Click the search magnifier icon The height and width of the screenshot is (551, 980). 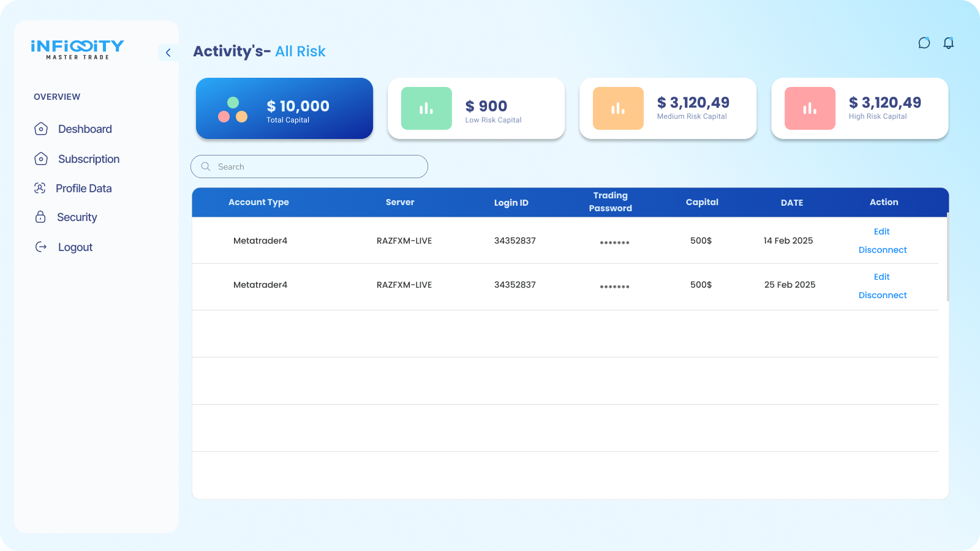point(206,167)
